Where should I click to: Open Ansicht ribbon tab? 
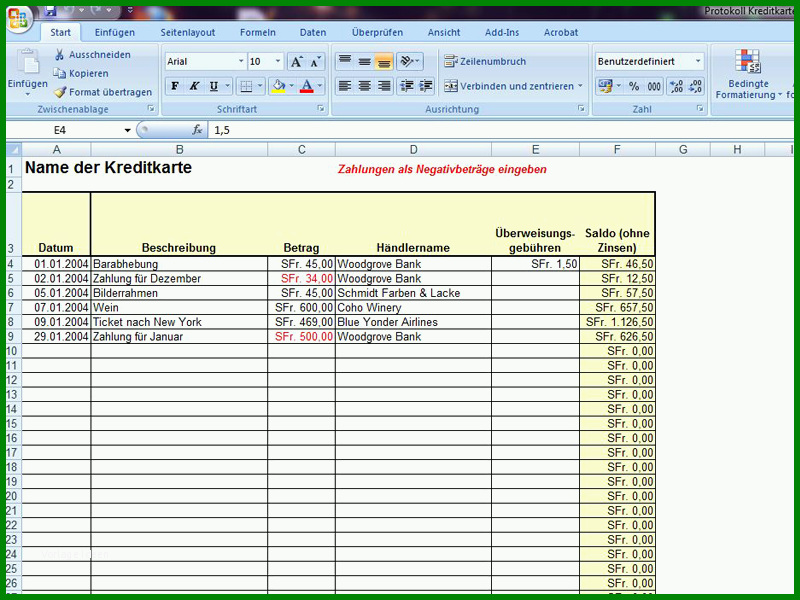[444, 32]
